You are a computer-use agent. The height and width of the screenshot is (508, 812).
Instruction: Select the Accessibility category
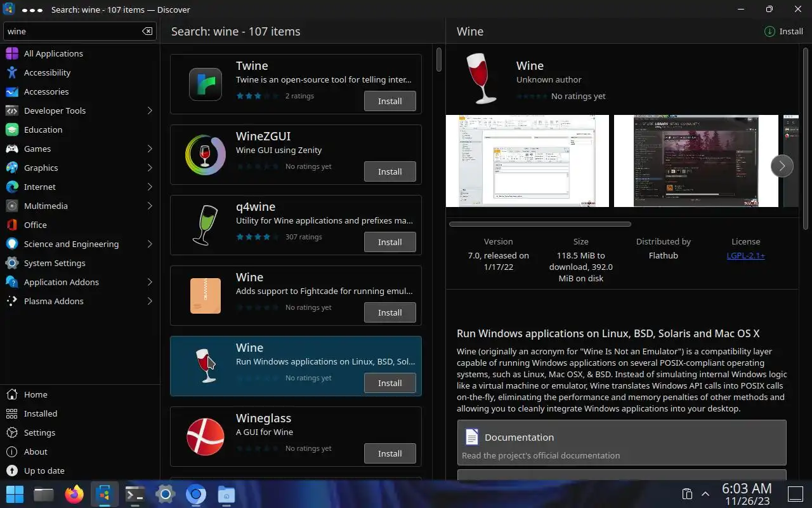[x=80, y=72]
